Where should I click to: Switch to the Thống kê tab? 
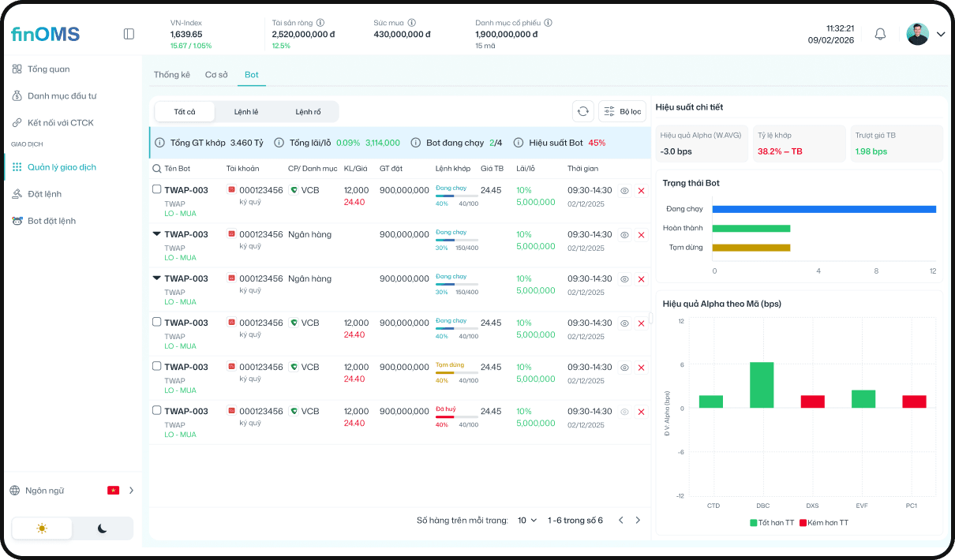coord(172,74)
